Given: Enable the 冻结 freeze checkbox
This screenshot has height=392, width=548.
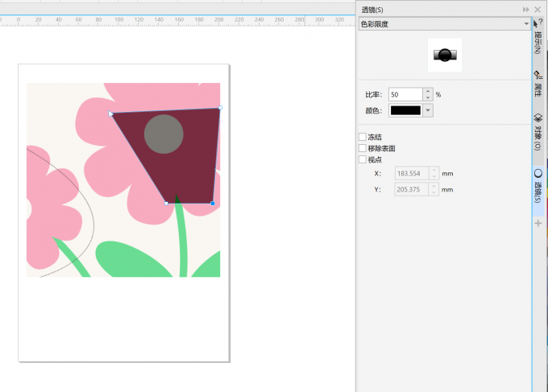Looking at the screenshot, I should [363, 137].
